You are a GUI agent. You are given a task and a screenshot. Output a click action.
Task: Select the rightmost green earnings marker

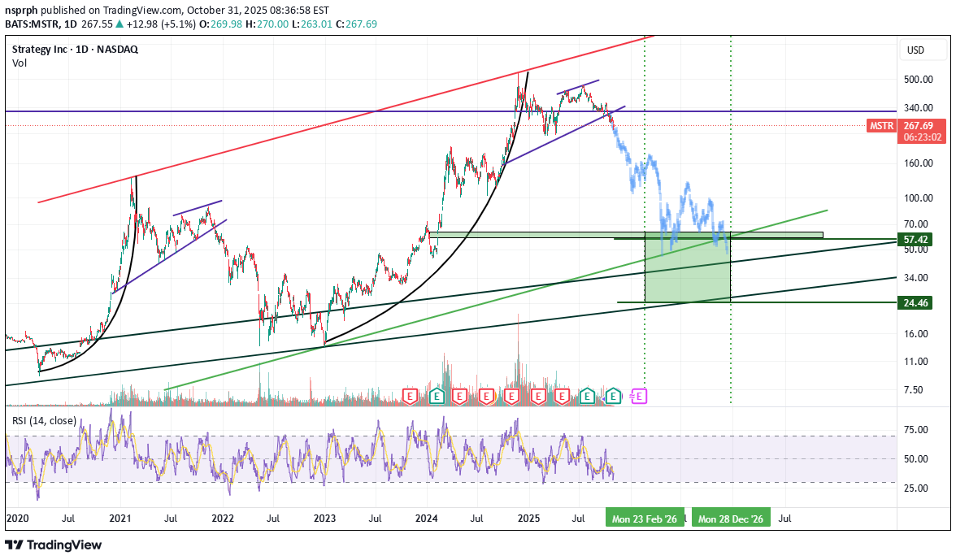(x=614, y=396)
